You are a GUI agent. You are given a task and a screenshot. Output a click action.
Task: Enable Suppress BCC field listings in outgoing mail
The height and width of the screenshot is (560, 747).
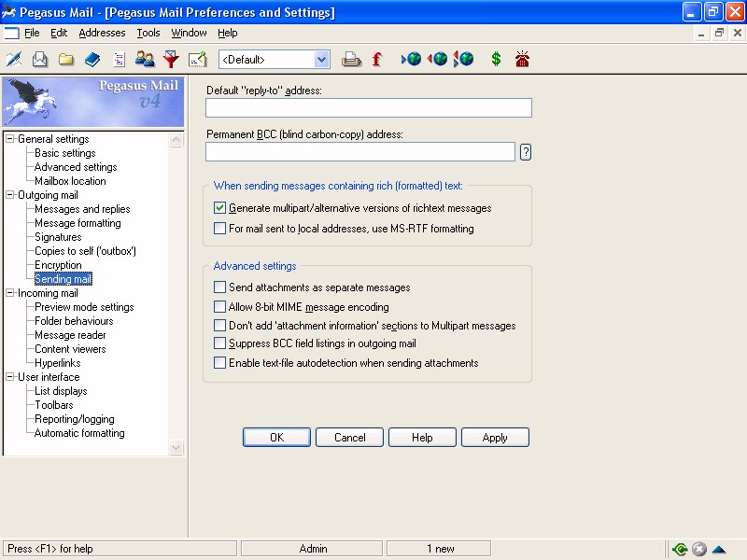[x=219, y=343]
